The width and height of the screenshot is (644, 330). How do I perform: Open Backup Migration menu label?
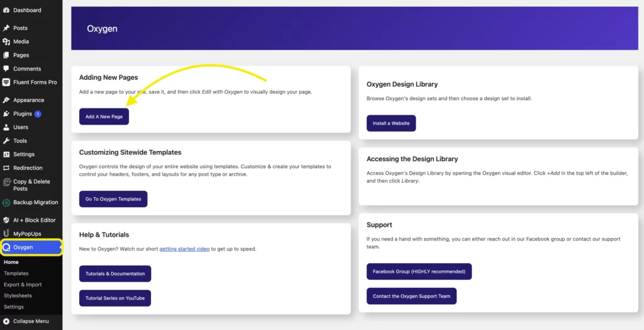35,202
